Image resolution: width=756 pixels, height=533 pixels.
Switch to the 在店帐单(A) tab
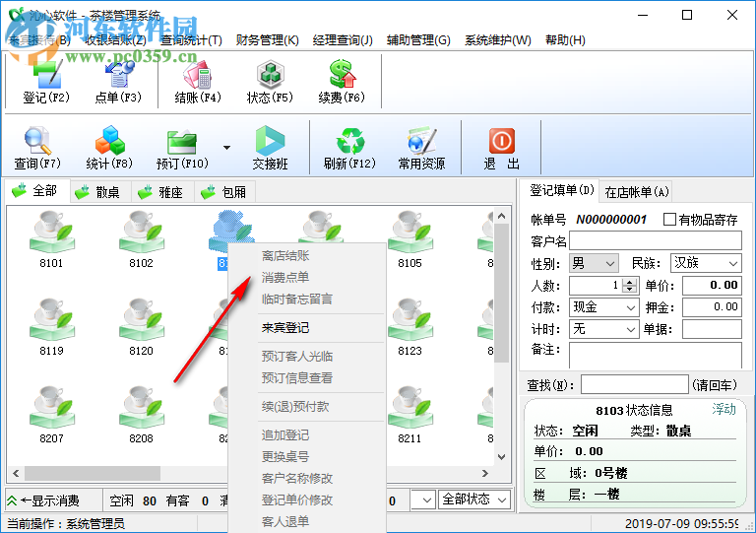(x=637, y=192)
